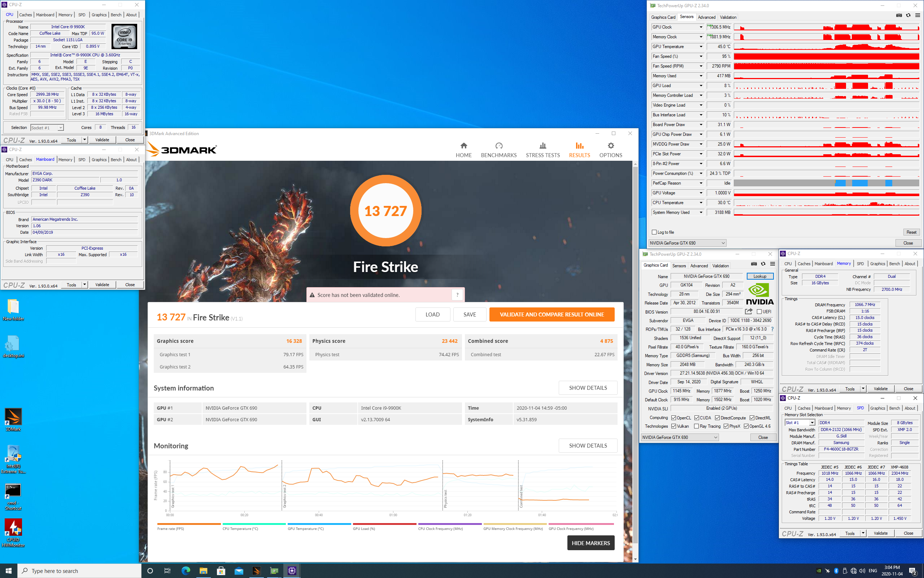
Task: Click Microsoft Edge on taskbar
Action: click(186, 571)
